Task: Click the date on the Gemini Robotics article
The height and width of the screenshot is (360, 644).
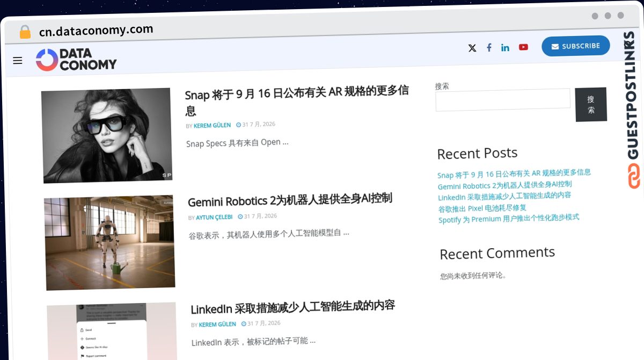Action: pyautogui.click(x=260, y=216)
